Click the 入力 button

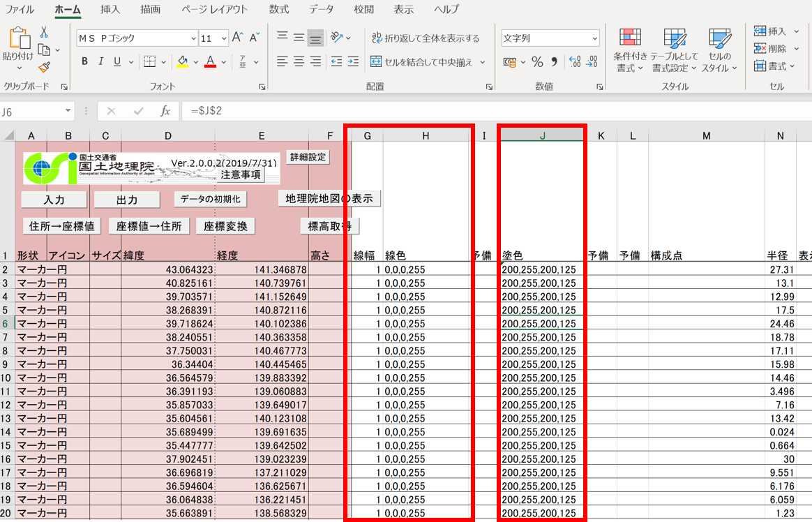click(x=54, y=200)
